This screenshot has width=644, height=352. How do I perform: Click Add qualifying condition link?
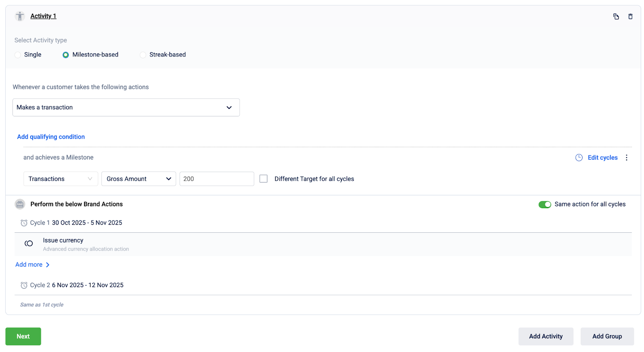[x=51, y=137]
